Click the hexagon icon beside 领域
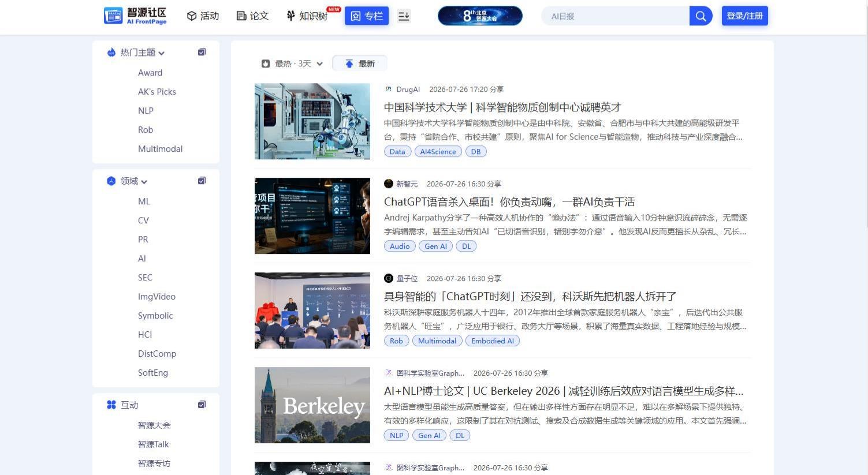The image size is (868, 475). click(x=111, y=181)
